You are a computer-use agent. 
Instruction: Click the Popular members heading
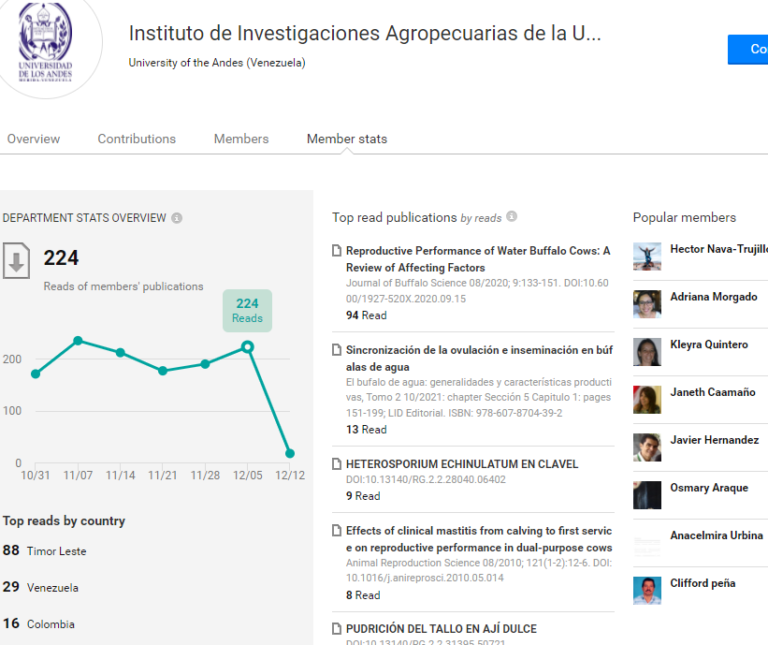pyautogui.click(x=684, y=217)
